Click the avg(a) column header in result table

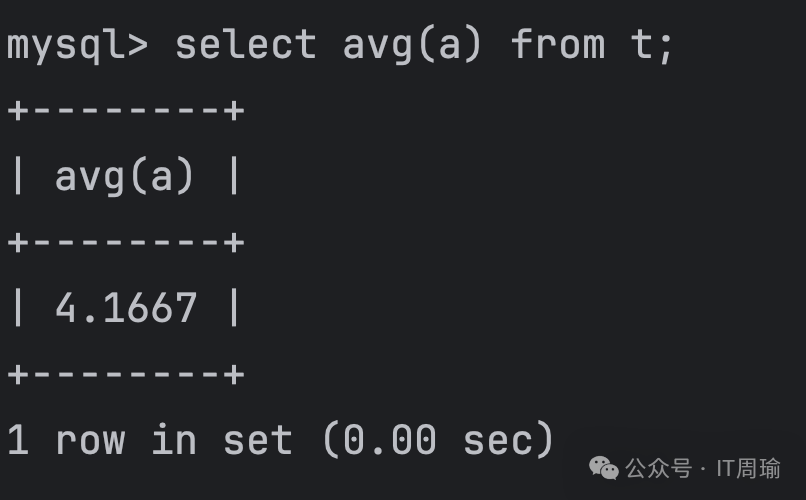(124, 177)
